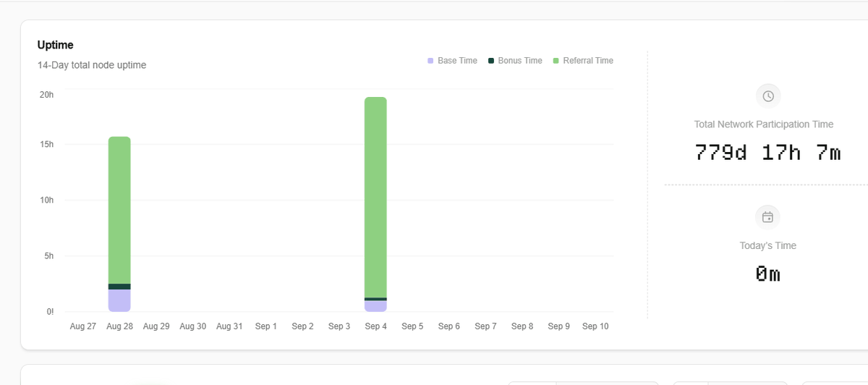The height and width of the screenshot is (385, 868).
Task: Click the dark bonus segment of Sep 4 bar
Action: click(x=375, y=299)
